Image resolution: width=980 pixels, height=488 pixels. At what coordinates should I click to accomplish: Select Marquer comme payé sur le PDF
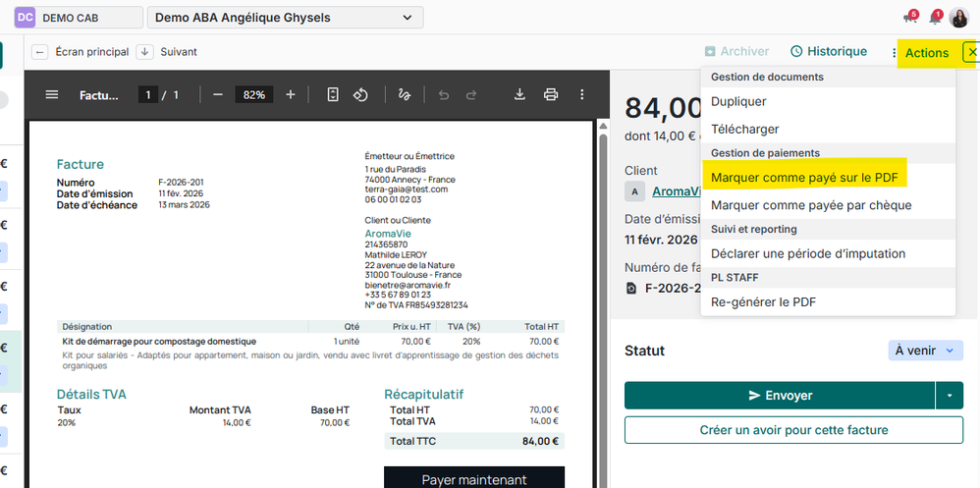pos(803,178)
